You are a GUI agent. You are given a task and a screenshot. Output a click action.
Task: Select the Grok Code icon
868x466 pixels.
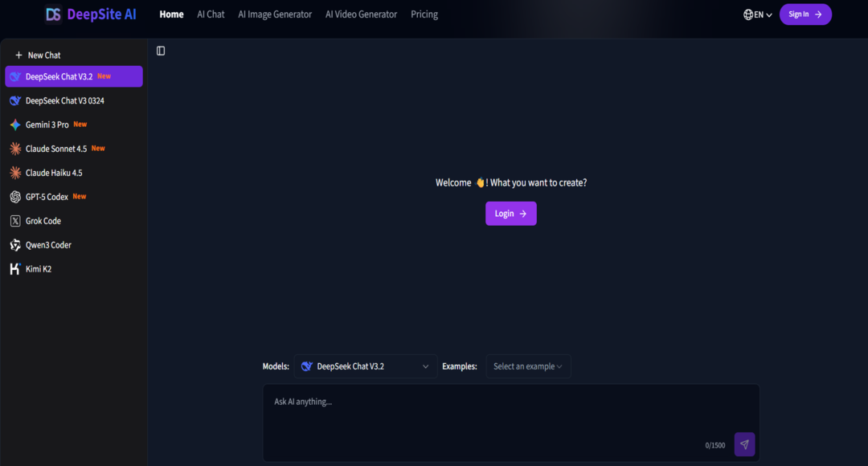pos(15,221)
